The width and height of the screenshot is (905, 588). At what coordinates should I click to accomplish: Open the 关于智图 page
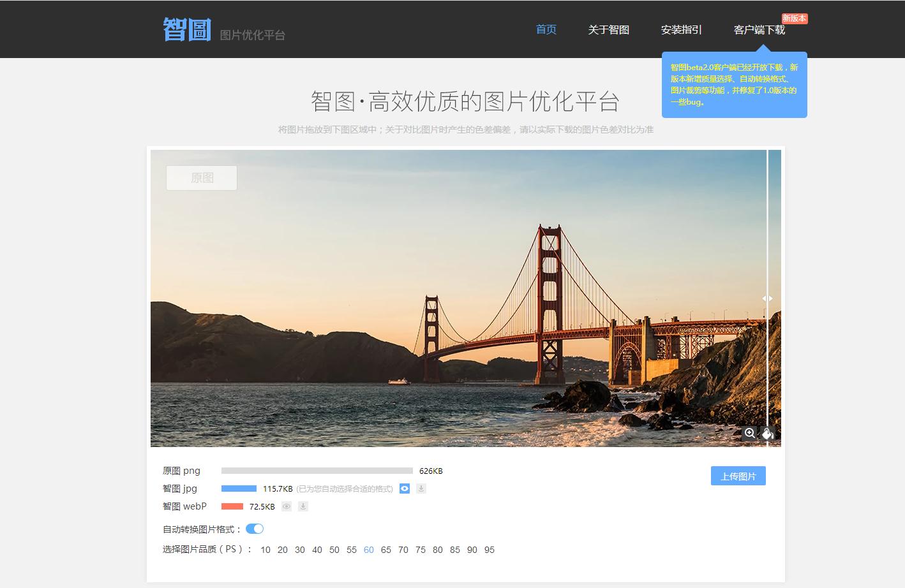tap(609, 29)
